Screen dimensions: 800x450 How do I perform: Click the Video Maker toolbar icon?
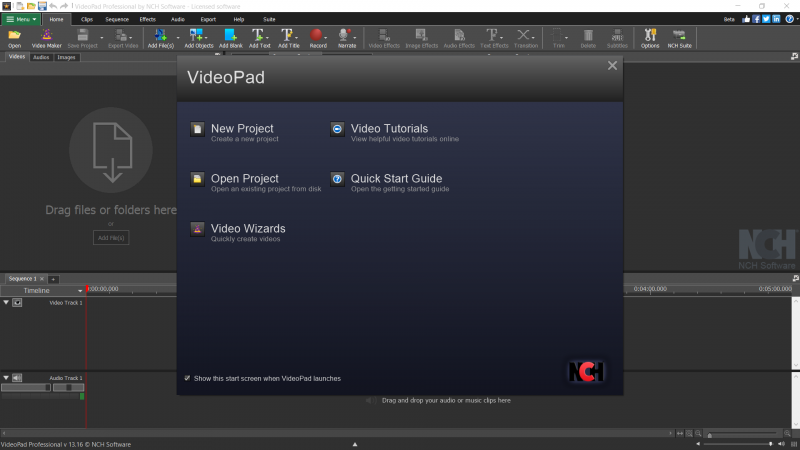(46, 37)
